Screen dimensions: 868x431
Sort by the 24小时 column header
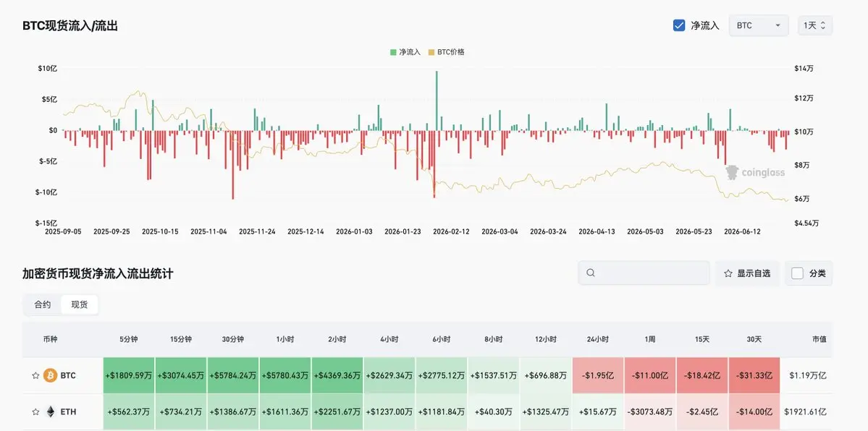(x=598, y=339)
